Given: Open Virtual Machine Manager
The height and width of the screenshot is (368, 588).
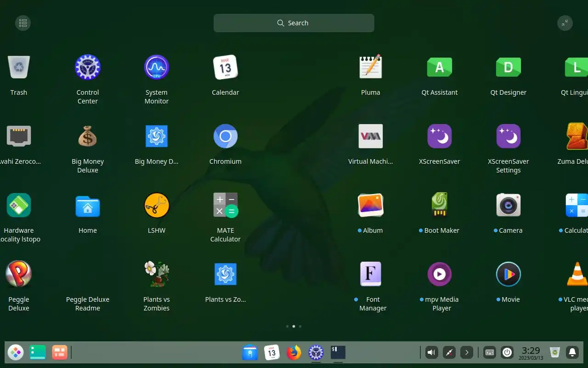Looking at the screenshot, I should pyautogui.click(x=371, y=136).
